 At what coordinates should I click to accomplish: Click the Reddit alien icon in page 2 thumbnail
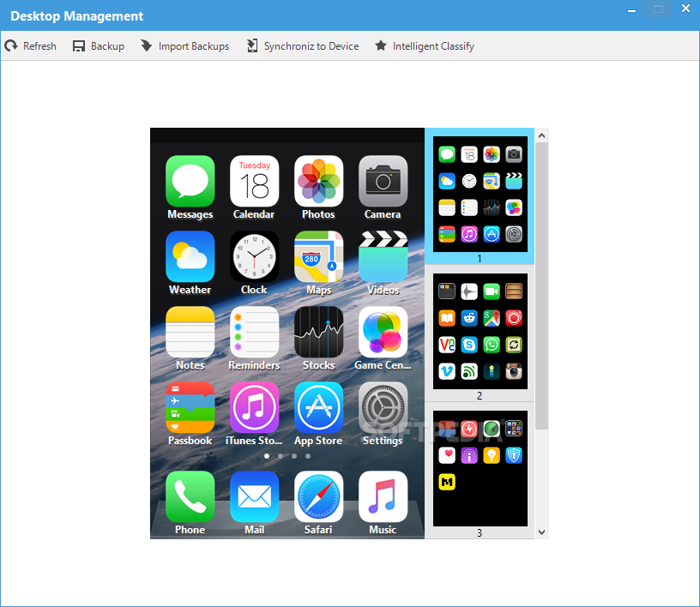[469, 318]
